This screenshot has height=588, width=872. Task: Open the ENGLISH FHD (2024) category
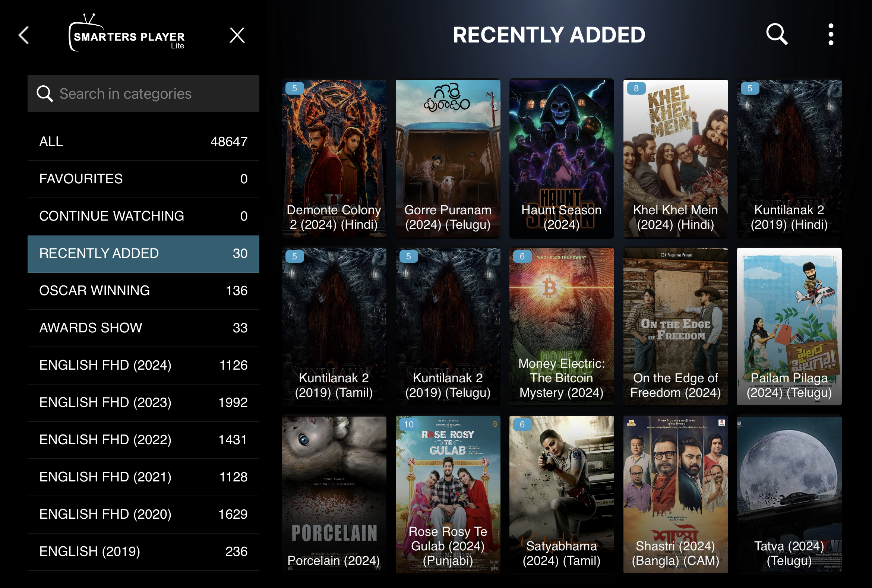(x=143, y=365)
